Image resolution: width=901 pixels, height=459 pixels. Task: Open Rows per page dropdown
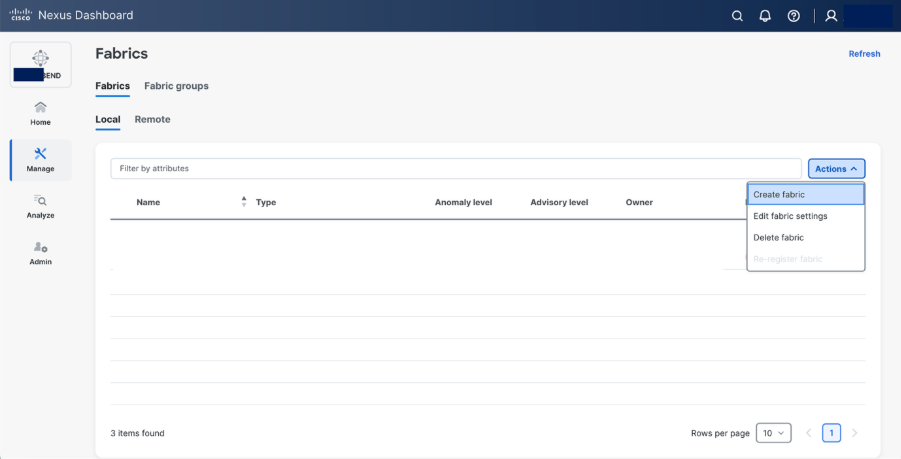coord(773,433)
